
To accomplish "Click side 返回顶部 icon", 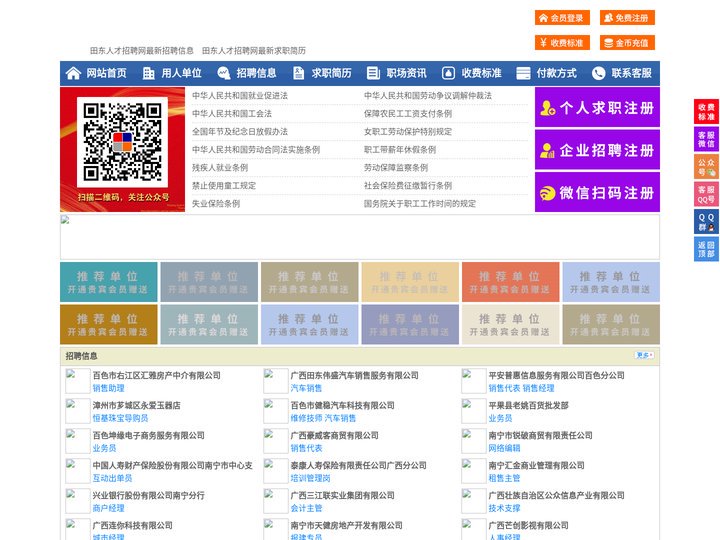I will 706,249.
